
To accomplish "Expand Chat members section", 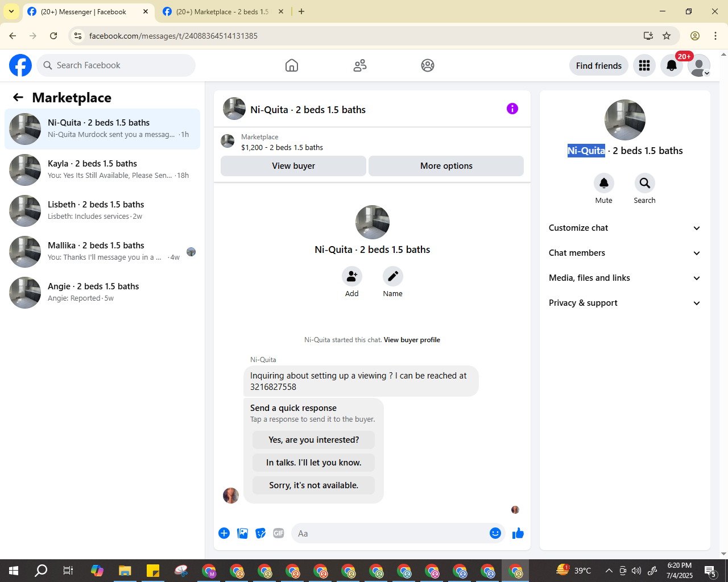I will point(624,253).
